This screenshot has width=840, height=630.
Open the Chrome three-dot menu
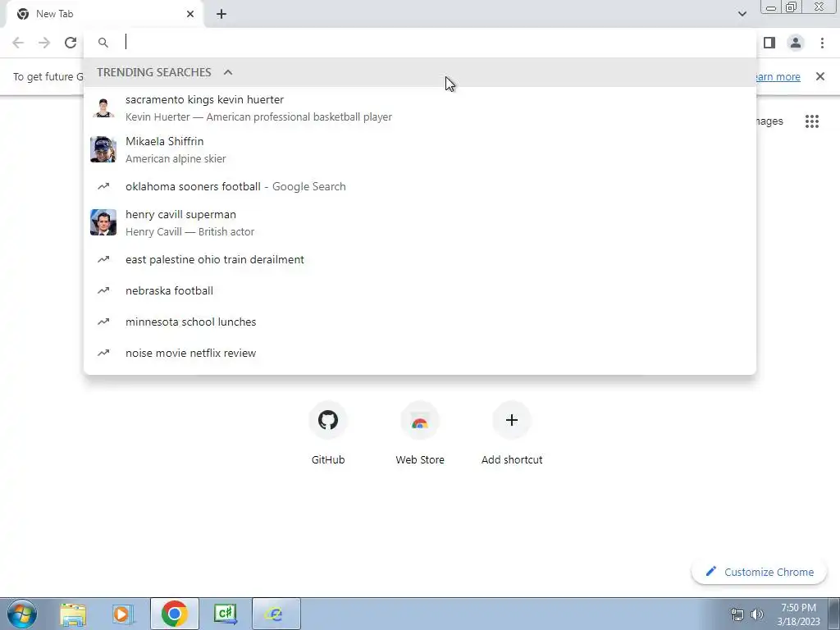point(822,43)
